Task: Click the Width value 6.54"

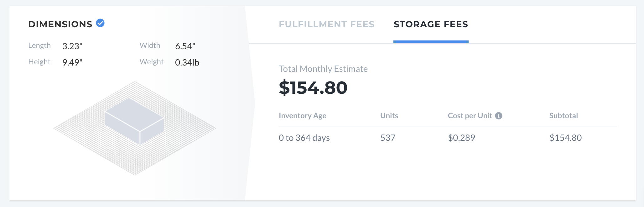Action: pyautogui.click(x=185, y=46)
